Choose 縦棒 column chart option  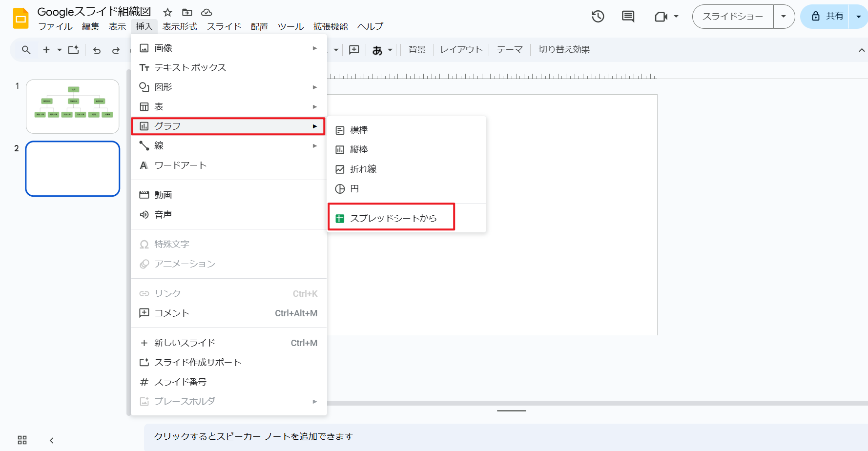406,150
